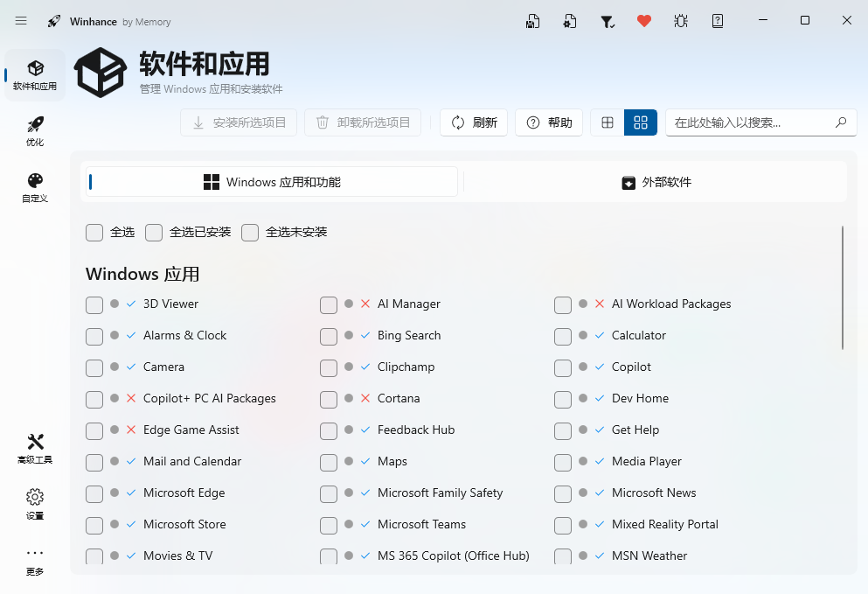Open the 自定义 palette section
Screen dimensions: 868x594
point(35,186)
